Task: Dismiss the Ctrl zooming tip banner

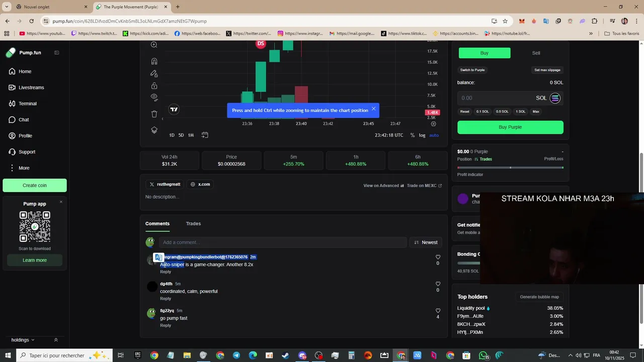Action: 373,109
